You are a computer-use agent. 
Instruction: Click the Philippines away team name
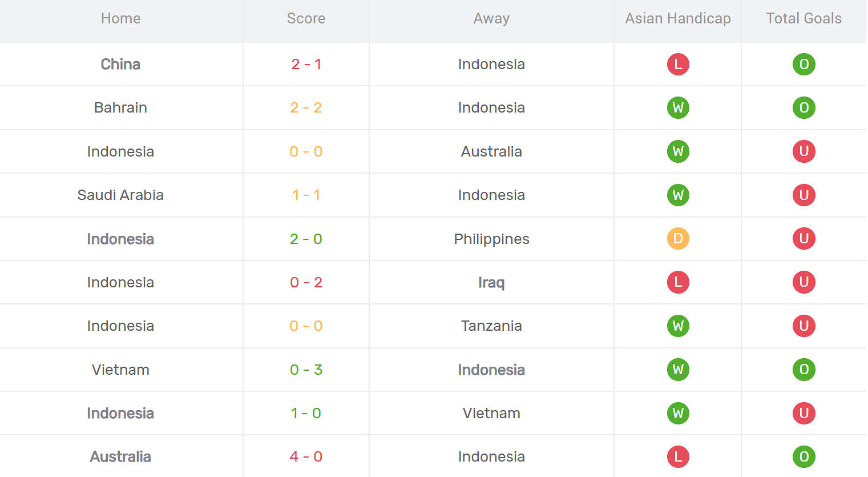(x=491, y=239)
